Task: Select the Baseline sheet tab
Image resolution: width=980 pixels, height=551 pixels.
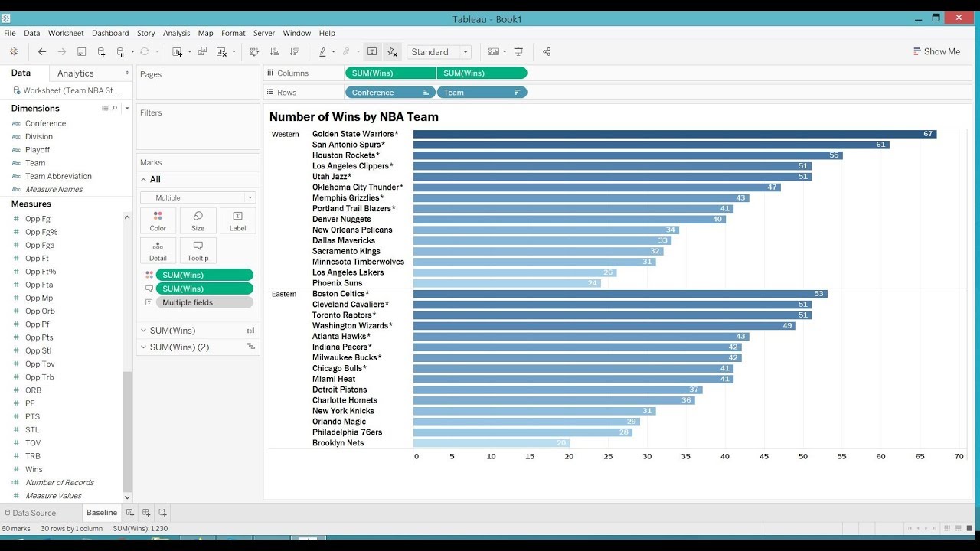Action: click(102, 513)
